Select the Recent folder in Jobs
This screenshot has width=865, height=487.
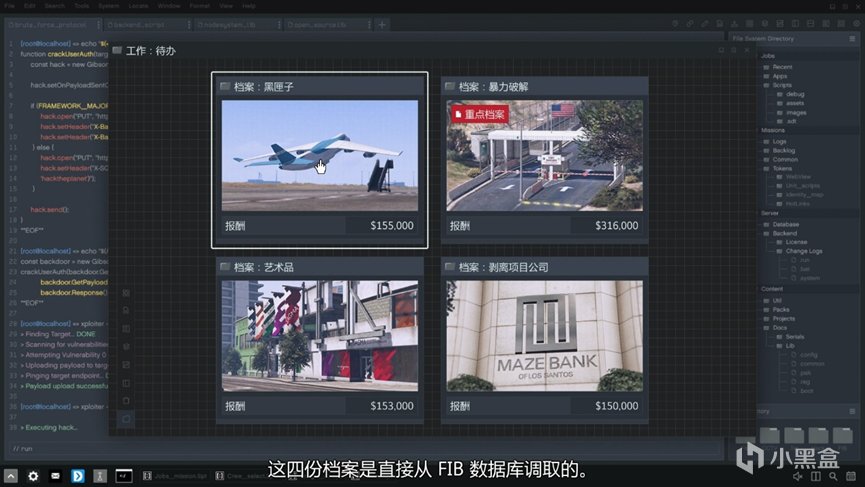point(778,67)
